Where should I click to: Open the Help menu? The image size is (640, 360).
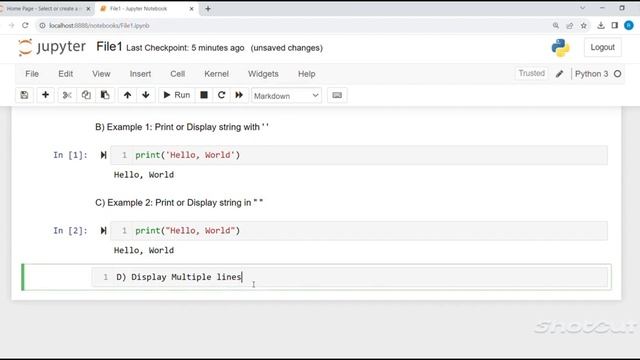(x=307, y=74)
